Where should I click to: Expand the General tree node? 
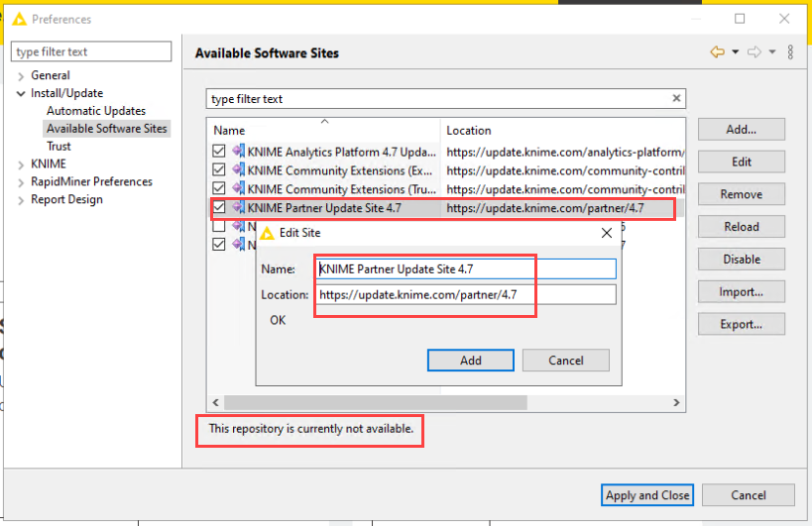point(21,76)
